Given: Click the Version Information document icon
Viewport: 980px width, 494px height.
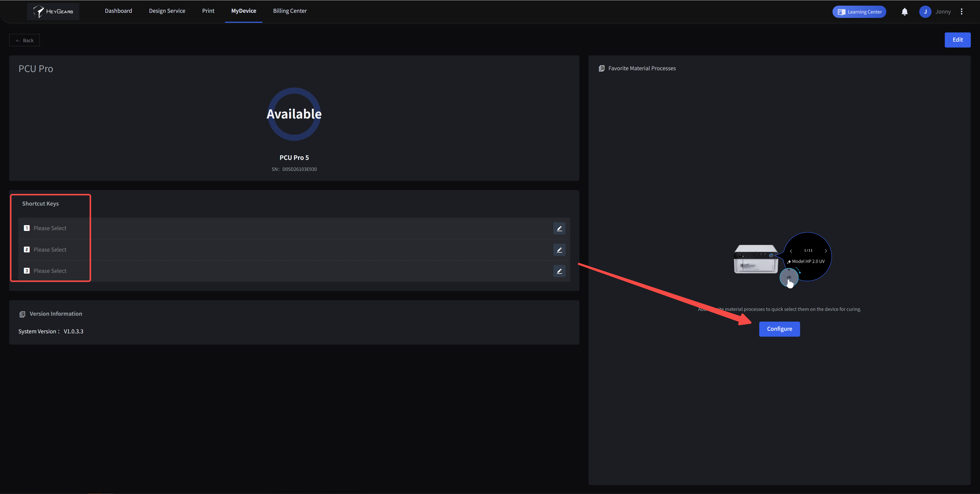Looking at the screenshot, I should (x=22, y=314).
